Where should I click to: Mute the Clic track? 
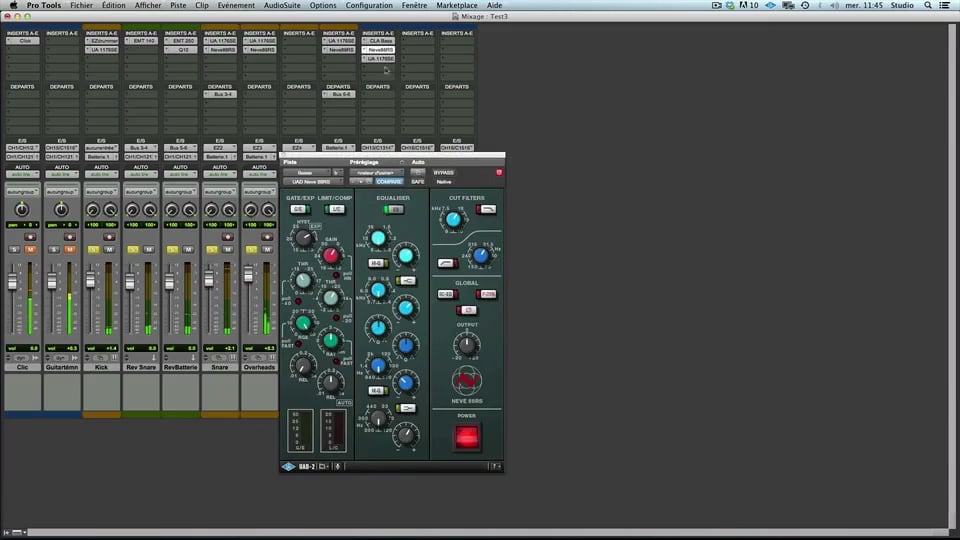pyautogui.click(x=30, y=250)
